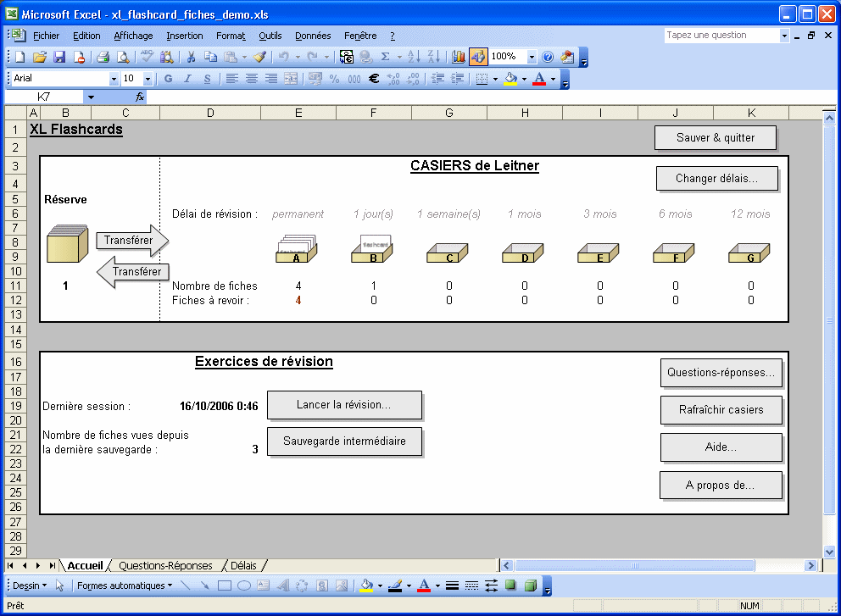Apply the yellow Fill Color in formatting toolbar
This screenshot has height=616, width=841.
click(511, 79)
